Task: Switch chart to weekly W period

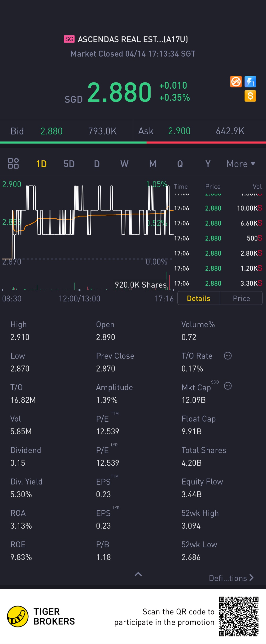Action: point(124,164)
